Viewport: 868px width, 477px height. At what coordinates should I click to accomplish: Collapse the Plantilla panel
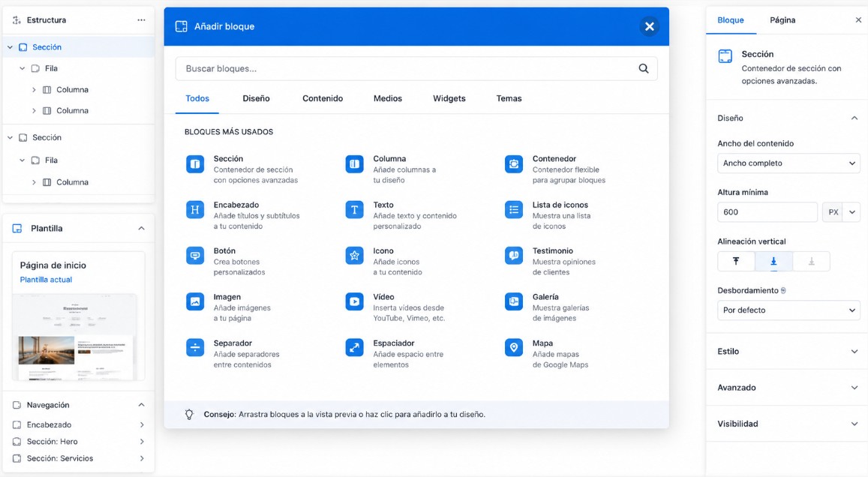click(x=141, y=228)
